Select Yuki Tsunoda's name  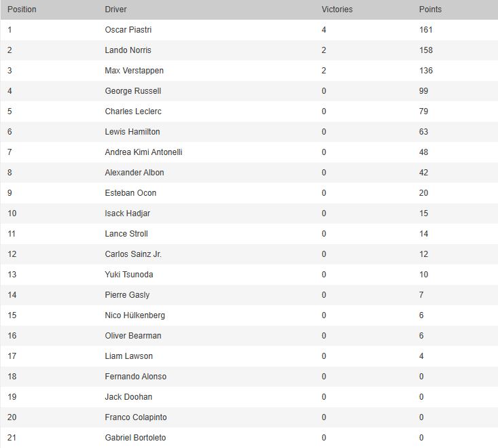(128, 275)
